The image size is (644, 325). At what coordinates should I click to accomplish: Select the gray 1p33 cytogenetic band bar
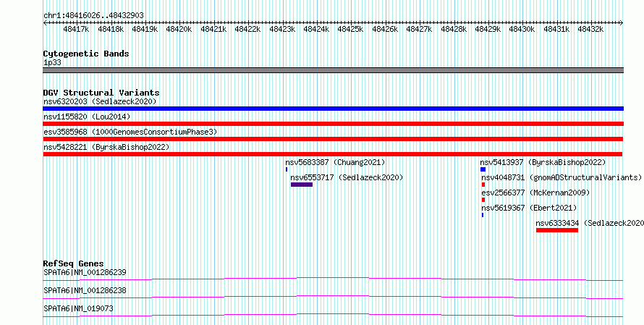tap(333, 69)
